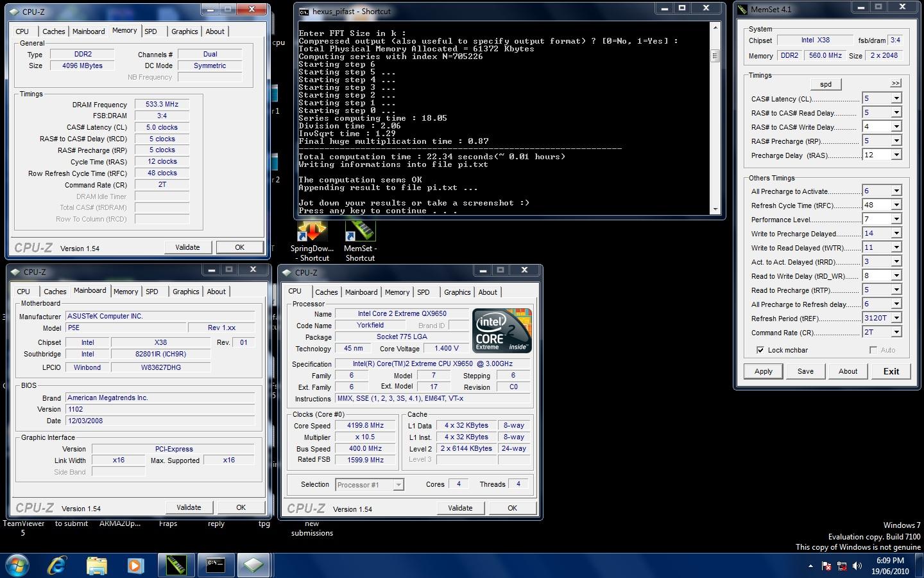Viewport: 924px width, 578px height.
Task: Open RAS# to CAS# Write Delay dropdown
Action: pos(896,127)
